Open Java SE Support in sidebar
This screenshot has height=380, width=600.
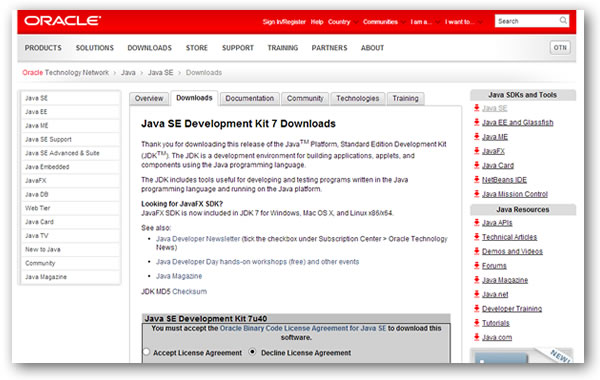click(70, 139)
